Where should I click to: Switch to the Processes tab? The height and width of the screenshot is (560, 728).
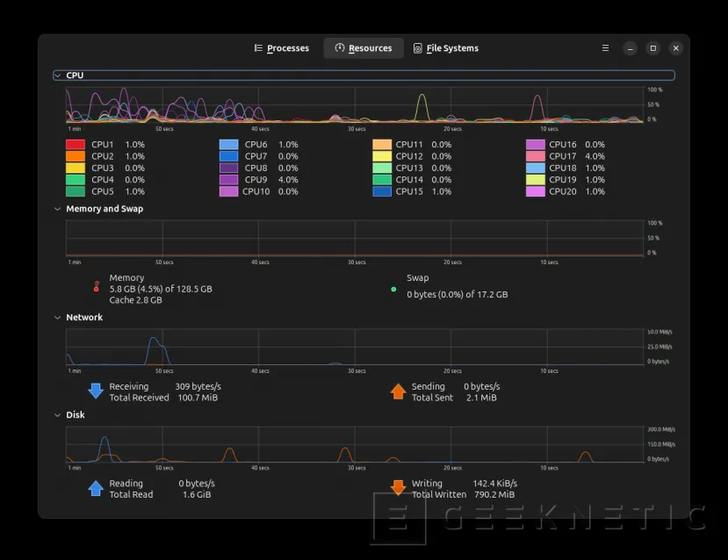pyautogui.click(x=281, y=48)
